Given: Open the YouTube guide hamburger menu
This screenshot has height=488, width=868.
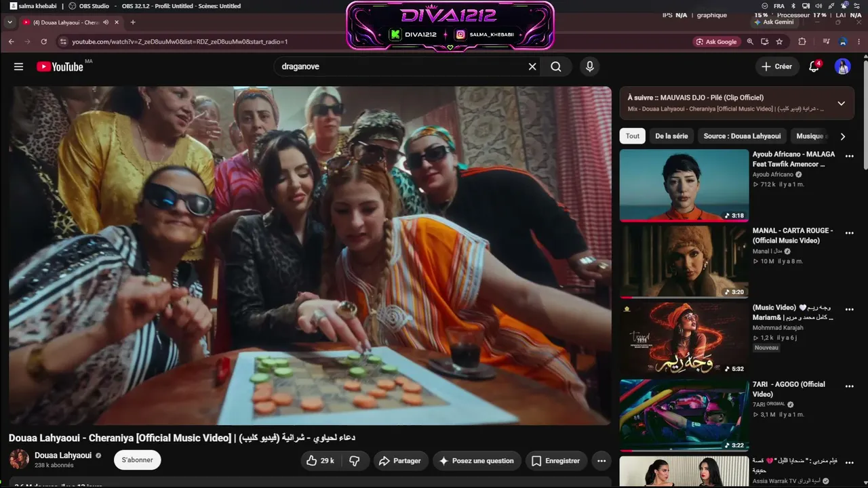Looking at the screenshot, I should click(18, 66).
